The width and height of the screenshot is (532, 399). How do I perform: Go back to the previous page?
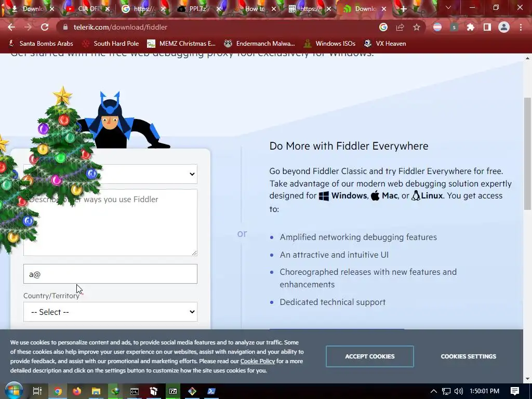tap(11, 27)
